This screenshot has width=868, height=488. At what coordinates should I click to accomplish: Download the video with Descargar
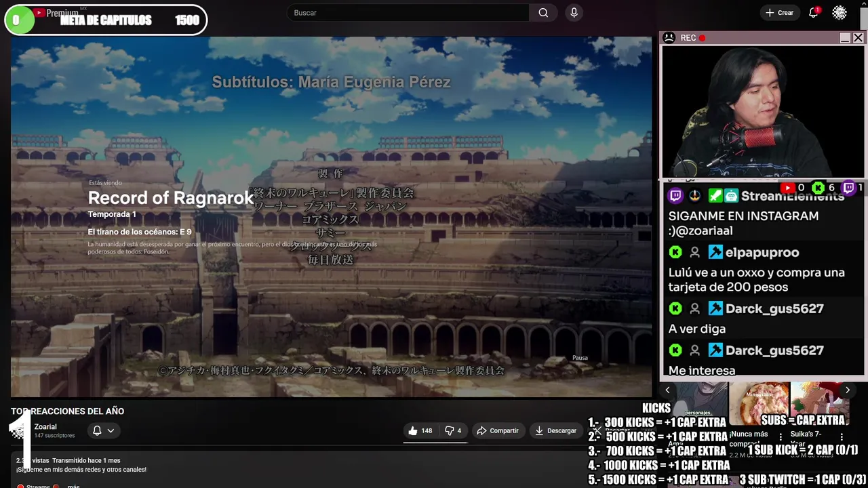coord(555,430)
